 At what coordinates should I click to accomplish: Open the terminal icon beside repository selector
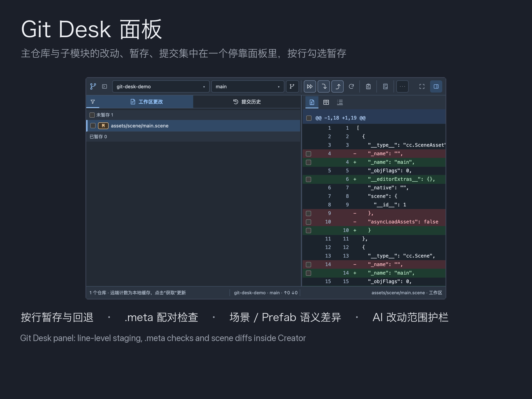[104, 87]
